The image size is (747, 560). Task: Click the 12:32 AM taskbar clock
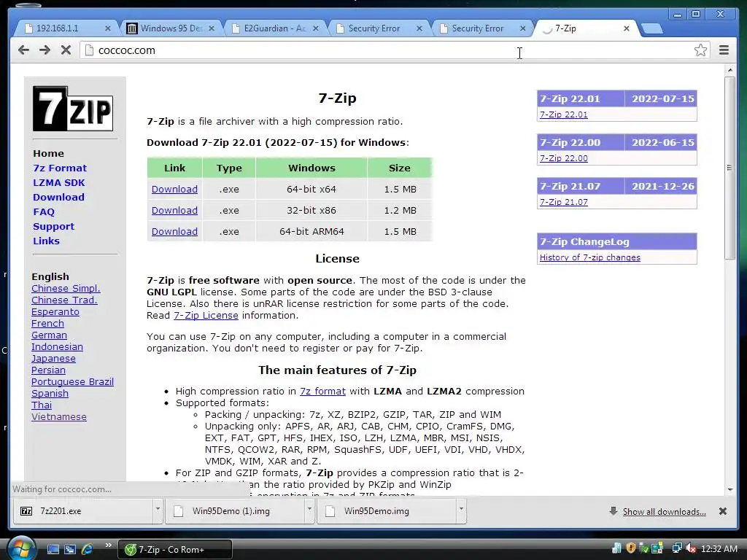tap(719, 548)
